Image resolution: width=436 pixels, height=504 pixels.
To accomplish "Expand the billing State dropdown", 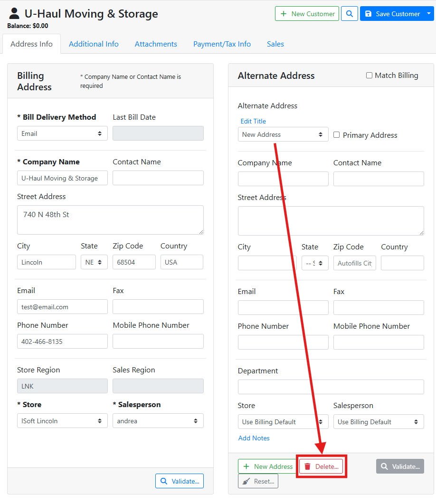I will tap(94, 262).
